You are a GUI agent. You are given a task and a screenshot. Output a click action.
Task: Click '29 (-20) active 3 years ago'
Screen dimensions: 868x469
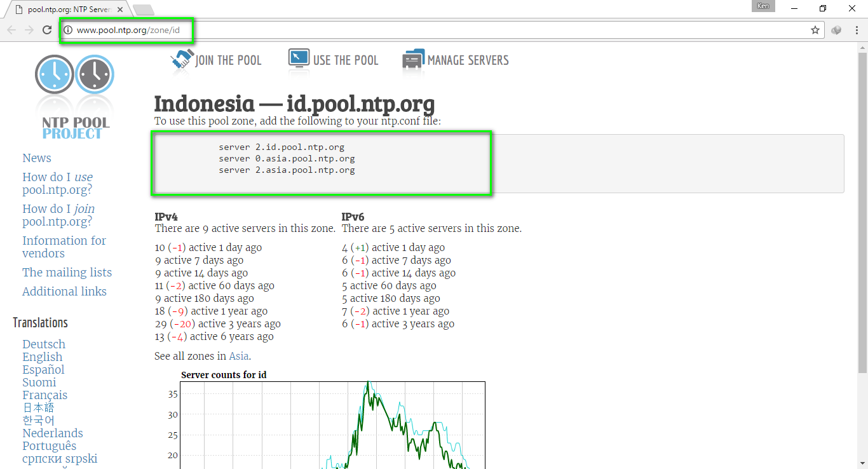[x=217, y=324]
